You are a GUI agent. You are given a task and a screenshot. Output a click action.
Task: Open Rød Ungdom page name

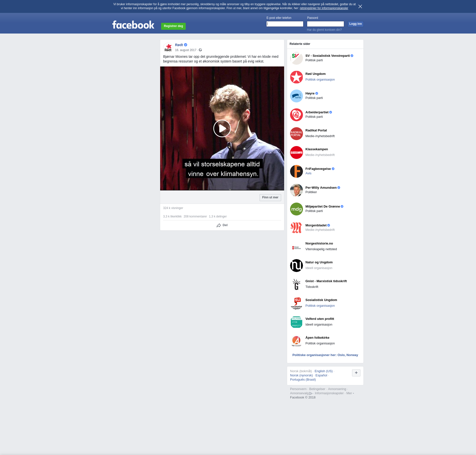coord(315,74)
